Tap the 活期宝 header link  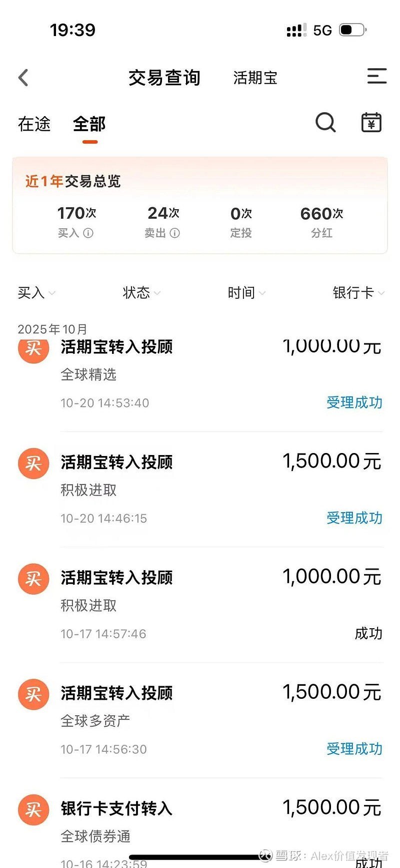(255, 78)
